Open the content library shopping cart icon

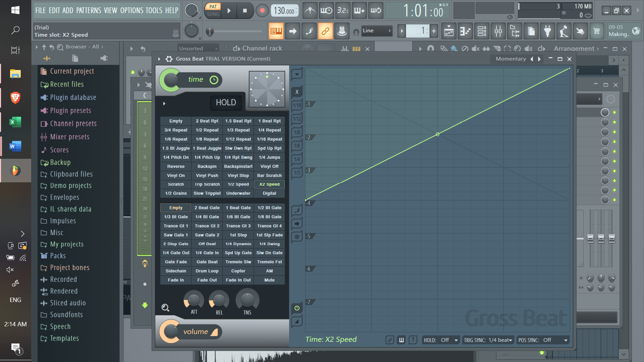[596, 31]
